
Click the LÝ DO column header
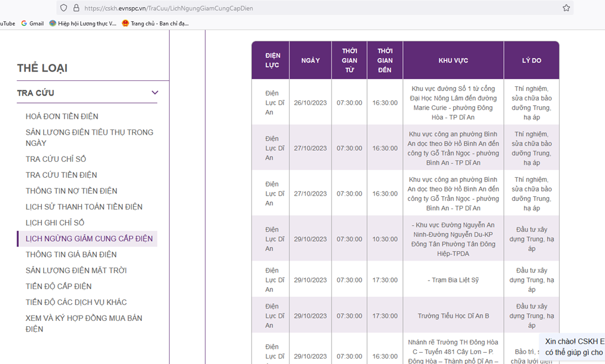[x=532, y=60]
